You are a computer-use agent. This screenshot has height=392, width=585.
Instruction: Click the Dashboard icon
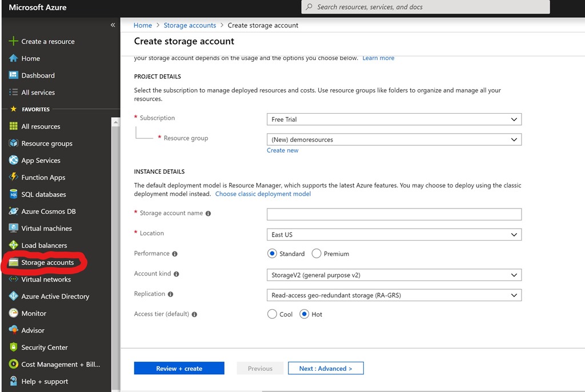(x=14, y=75)
